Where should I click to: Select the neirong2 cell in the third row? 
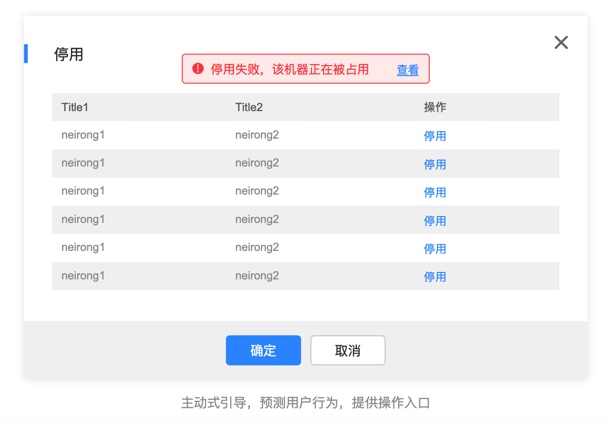tap(257, 191)
